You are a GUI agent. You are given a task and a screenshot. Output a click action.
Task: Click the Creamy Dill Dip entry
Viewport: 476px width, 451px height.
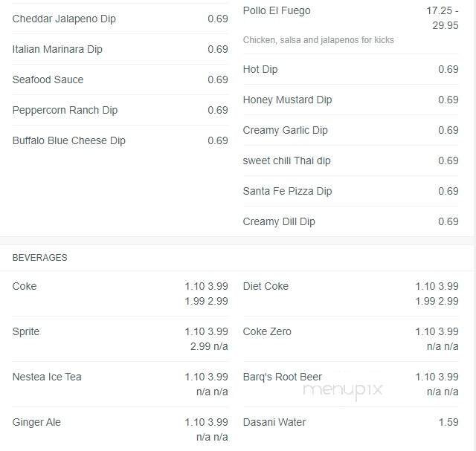point(279,221)
